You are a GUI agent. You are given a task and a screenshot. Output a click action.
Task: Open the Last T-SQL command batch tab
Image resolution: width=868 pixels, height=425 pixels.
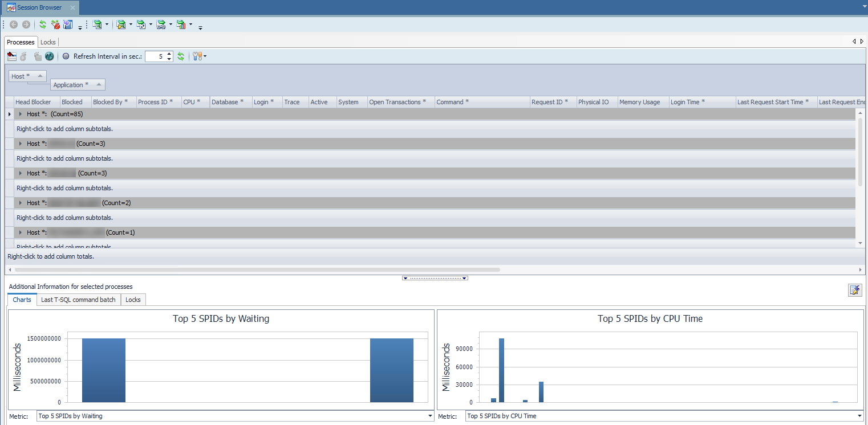click(x=78, y=300)
